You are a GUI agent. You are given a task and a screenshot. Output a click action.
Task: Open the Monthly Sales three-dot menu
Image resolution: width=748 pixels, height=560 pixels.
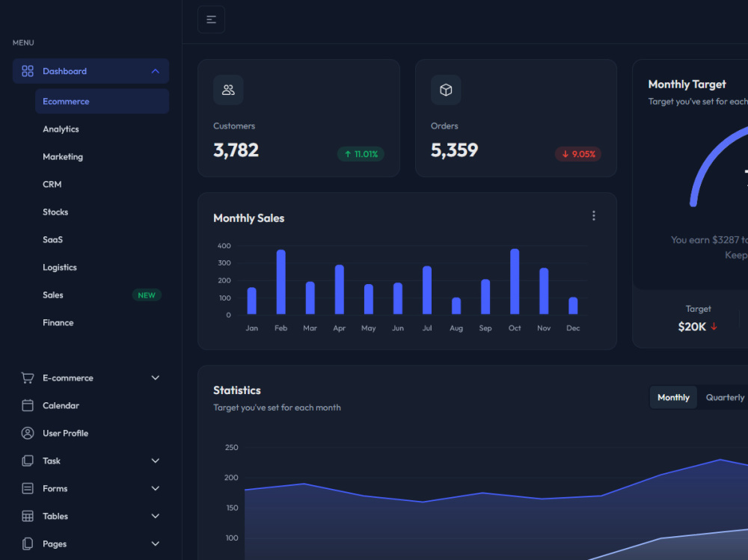(593, 215)
